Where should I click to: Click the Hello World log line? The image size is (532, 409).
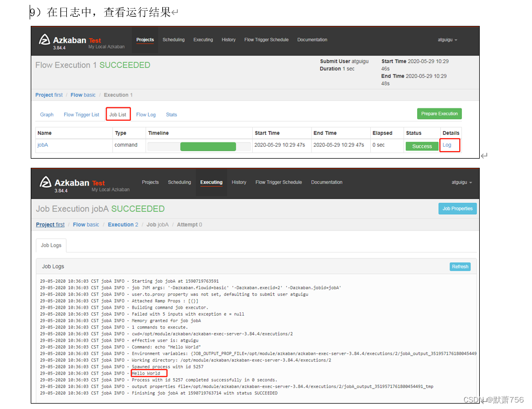[146, 373]
